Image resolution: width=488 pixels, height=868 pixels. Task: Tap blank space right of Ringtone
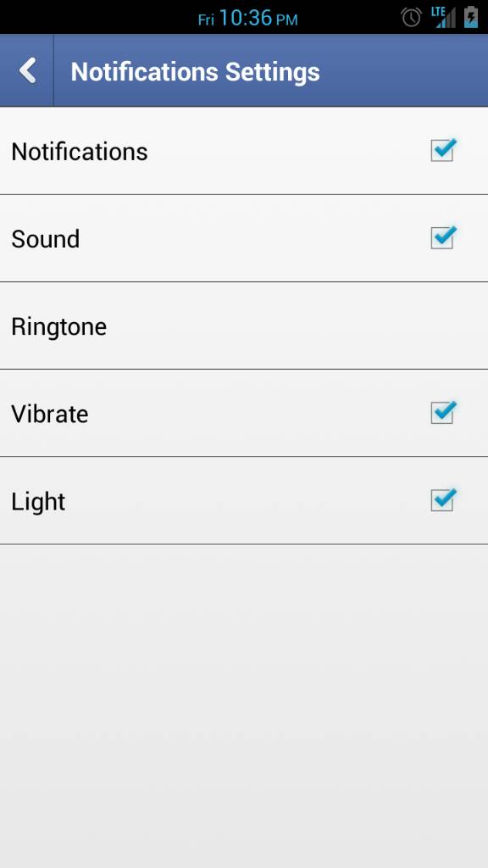[x=297, y=325]
